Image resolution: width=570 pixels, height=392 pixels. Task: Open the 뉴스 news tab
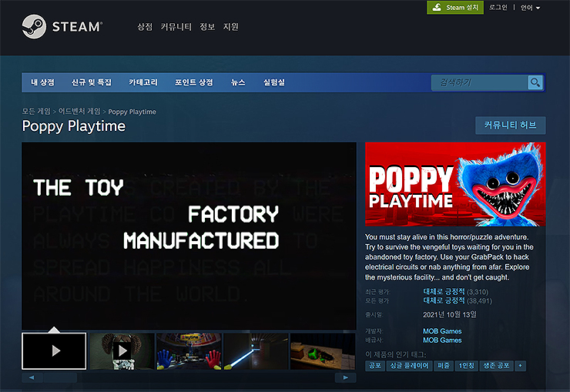(238, 82)
